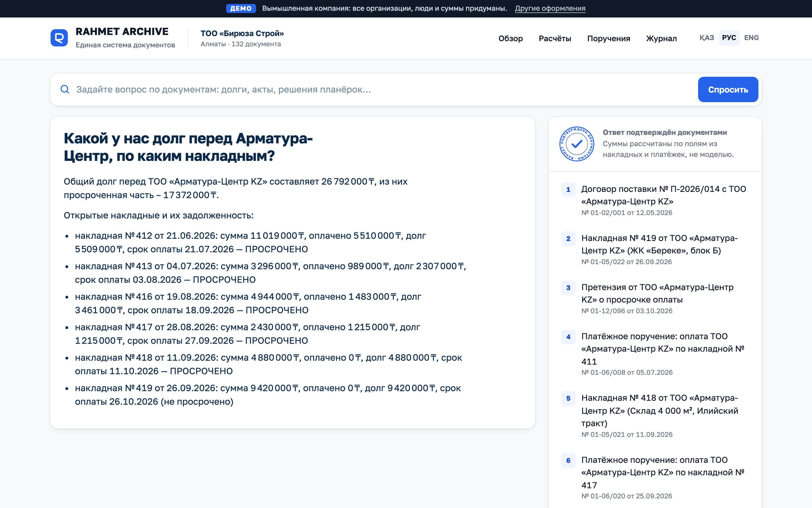Click the verified-by-documents stamp icon

tap(577, 144)
